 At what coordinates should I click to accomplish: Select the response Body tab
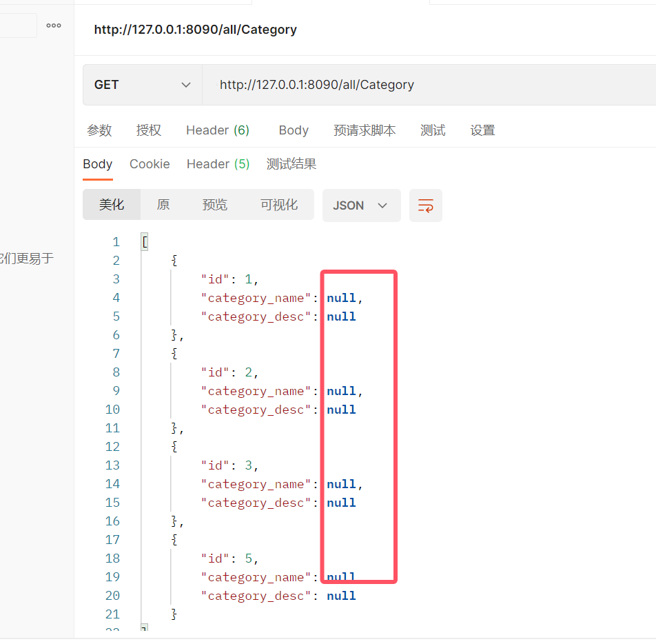(97, 163)
